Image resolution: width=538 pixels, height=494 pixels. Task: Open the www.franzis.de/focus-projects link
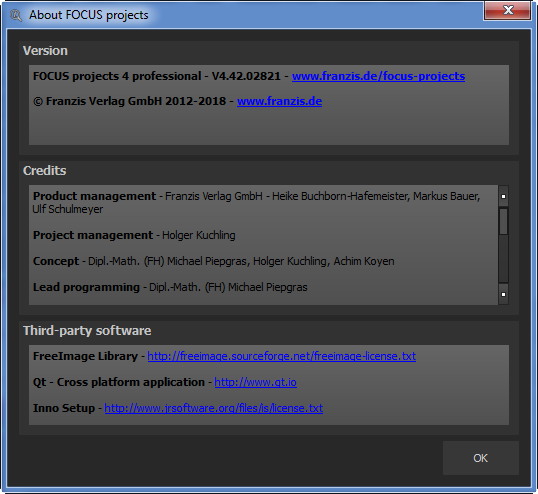(378, 76)
